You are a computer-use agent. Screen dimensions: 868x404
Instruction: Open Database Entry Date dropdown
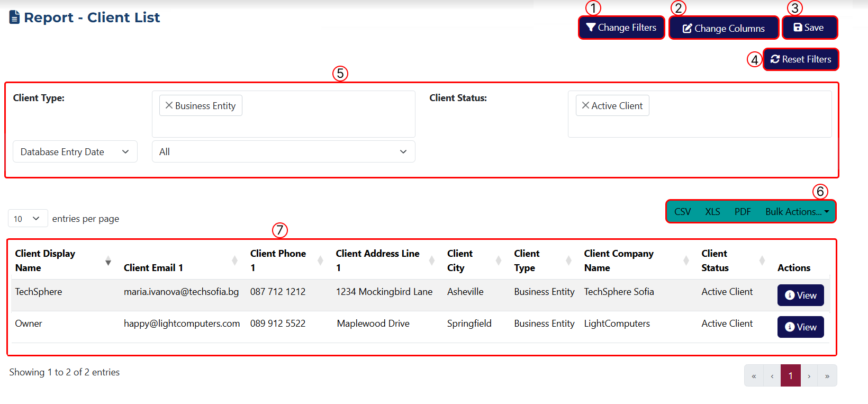tap(75, 152)
